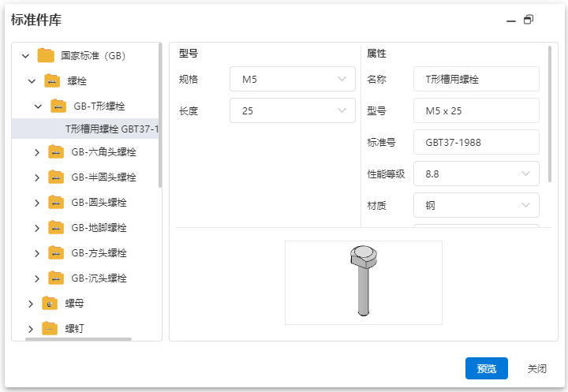Expand the GB-圆头螺栓 node
Image resolution: width=568 pixels, height=392 pixels.
point(36,203)
